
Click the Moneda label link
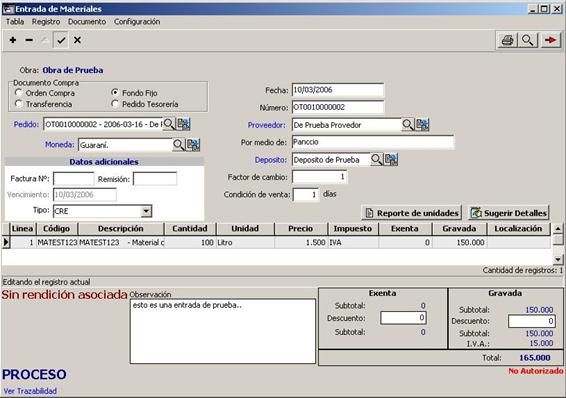pos(60,145)
